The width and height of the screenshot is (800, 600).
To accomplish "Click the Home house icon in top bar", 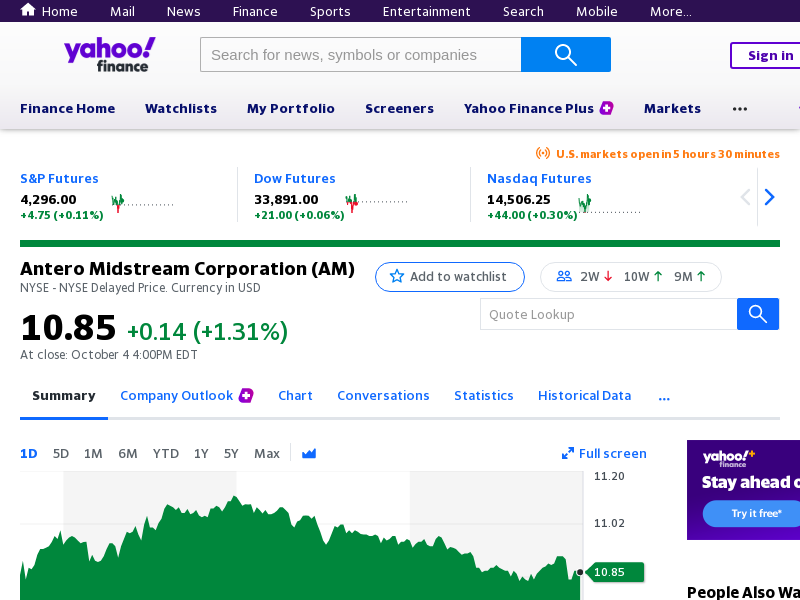I will 28,10.
